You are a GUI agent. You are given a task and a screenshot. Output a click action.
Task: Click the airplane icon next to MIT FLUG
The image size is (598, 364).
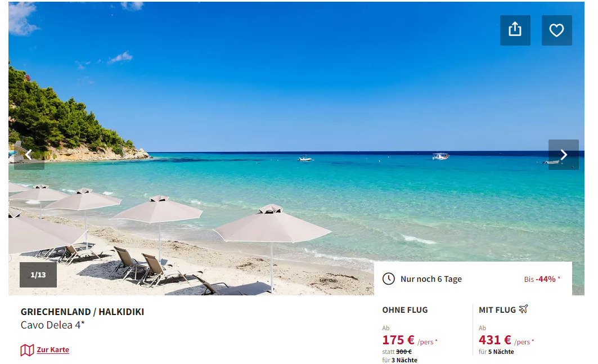pyautogui.click(x=523, y=309)
